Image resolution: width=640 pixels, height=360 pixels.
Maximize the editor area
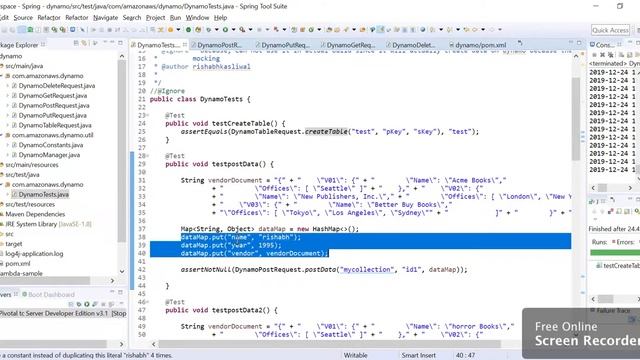click(x=579, y=42)
